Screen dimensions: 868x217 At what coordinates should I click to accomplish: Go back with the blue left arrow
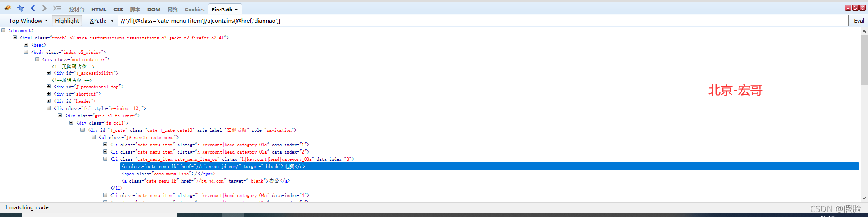33,8
